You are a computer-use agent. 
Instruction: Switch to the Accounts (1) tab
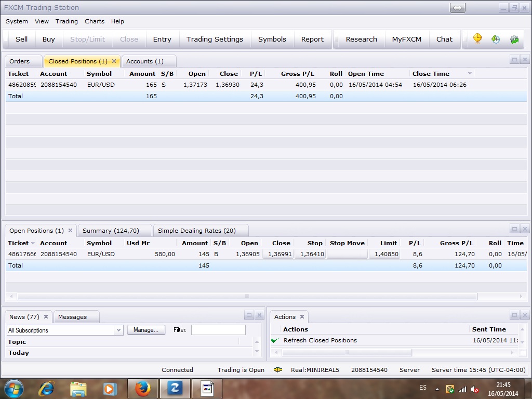click(145, 61)
